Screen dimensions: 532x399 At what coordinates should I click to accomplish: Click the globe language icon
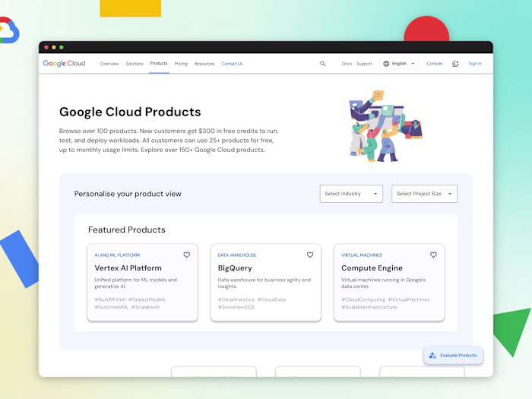386,63
